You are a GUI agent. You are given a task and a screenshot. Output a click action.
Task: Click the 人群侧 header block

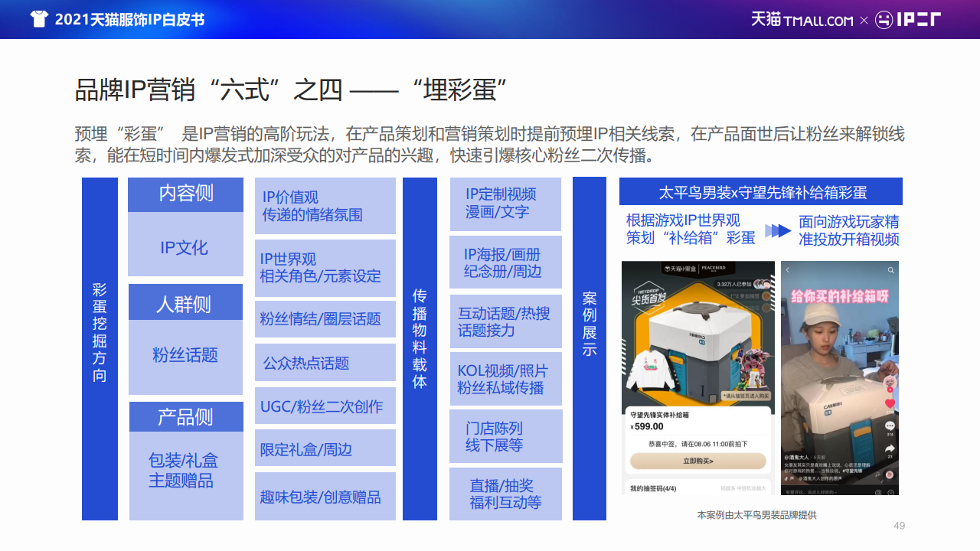point(185,302)
